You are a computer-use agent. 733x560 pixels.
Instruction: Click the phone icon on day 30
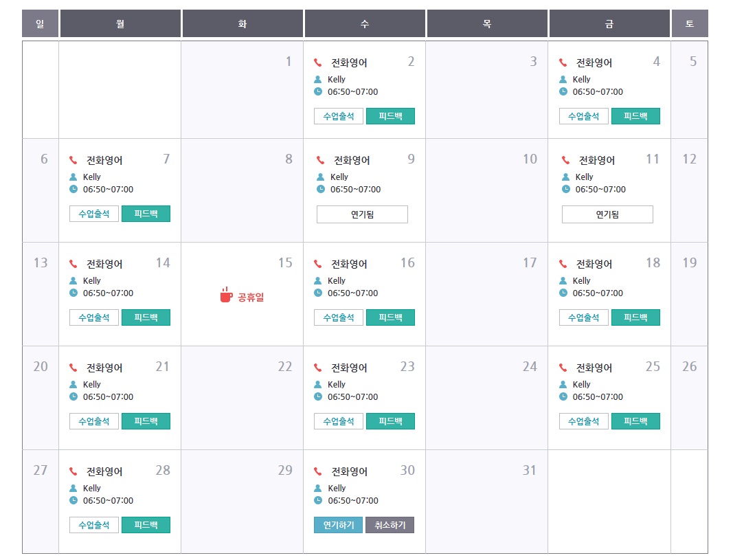pyautogui.click(x=317, y=471)
